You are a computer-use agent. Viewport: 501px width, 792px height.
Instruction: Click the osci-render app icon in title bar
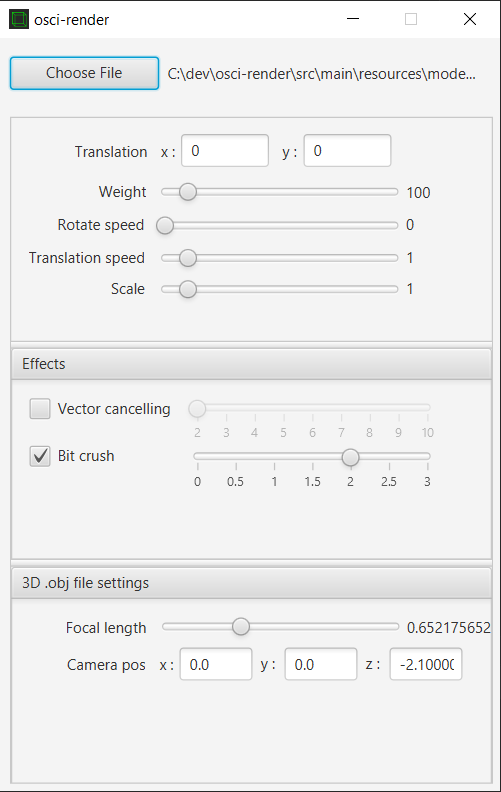pyautogui.click(x=19, y=19)
